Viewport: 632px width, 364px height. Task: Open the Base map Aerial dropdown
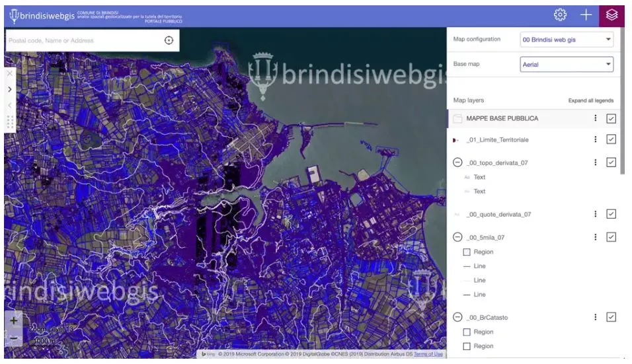click(567, 65)
